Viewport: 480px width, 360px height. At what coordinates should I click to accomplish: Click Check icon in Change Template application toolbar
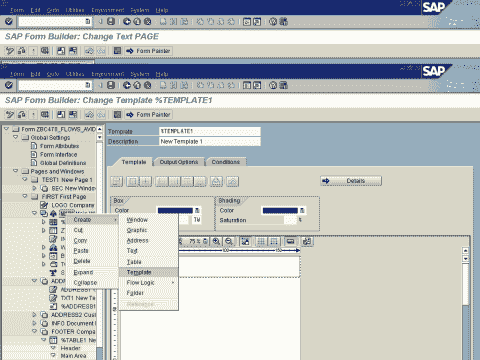point(22,115)
